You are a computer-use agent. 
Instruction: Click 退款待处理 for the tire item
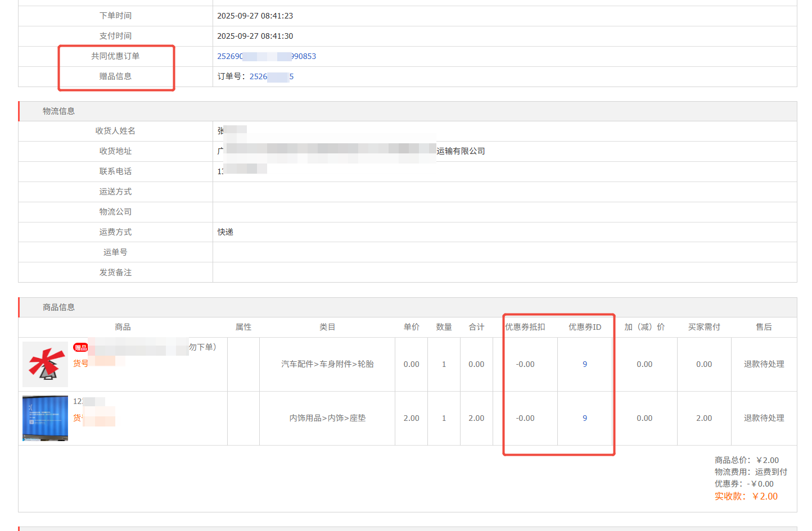[x=764, y=364]
